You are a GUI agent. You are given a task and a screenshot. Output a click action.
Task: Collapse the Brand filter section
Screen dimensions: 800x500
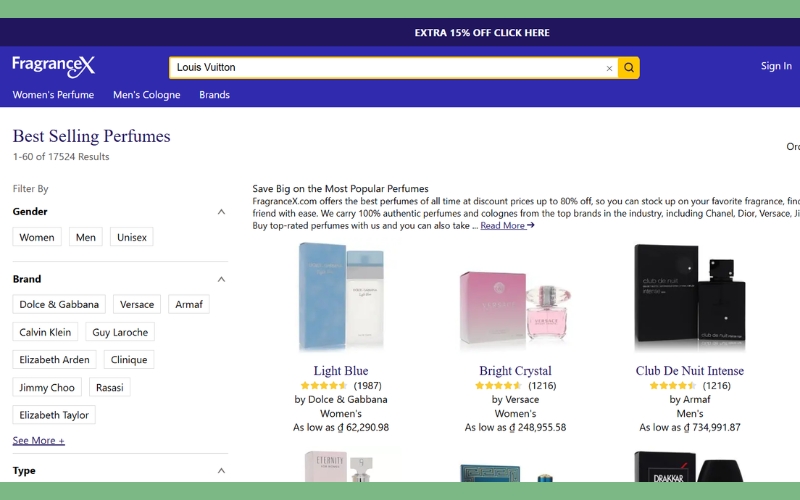(221, 279)
